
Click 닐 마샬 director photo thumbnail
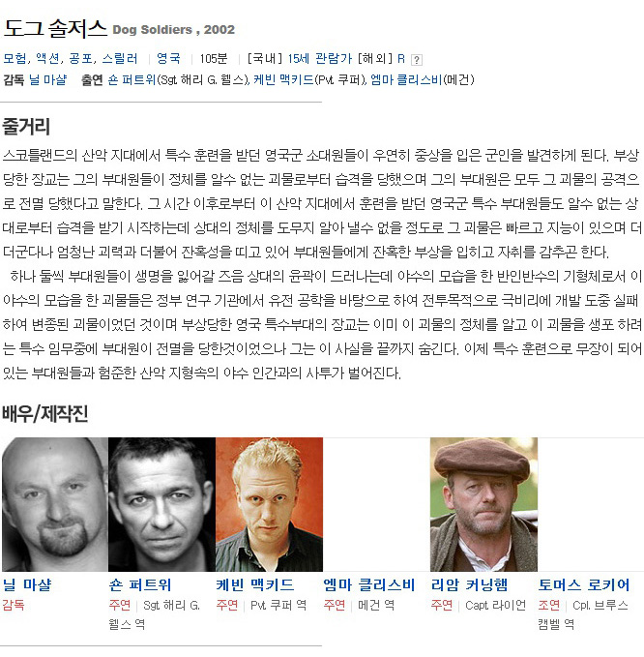pyautogui.click(x=55, y=504)
